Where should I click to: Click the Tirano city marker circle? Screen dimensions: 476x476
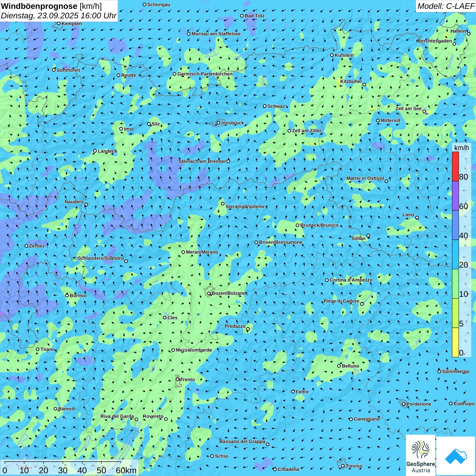pyautogui.click(x=38, y=349)
